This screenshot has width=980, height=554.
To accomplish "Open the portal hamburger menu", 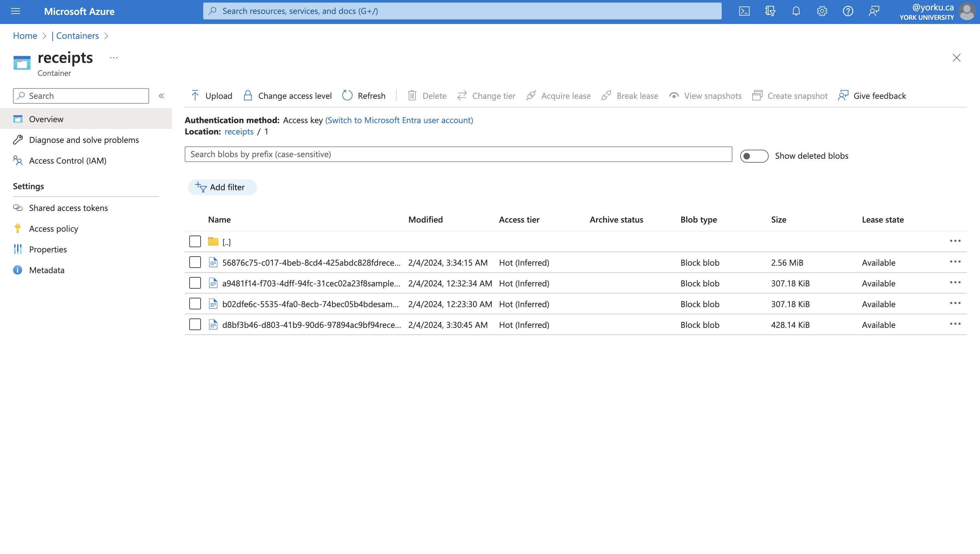I will pyautogui.click(x=16, y=11).
